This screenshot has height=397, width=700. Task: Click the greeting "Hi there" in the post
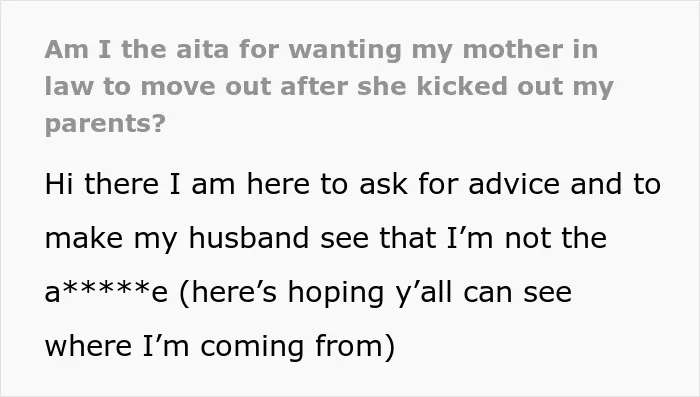point(102,184)
